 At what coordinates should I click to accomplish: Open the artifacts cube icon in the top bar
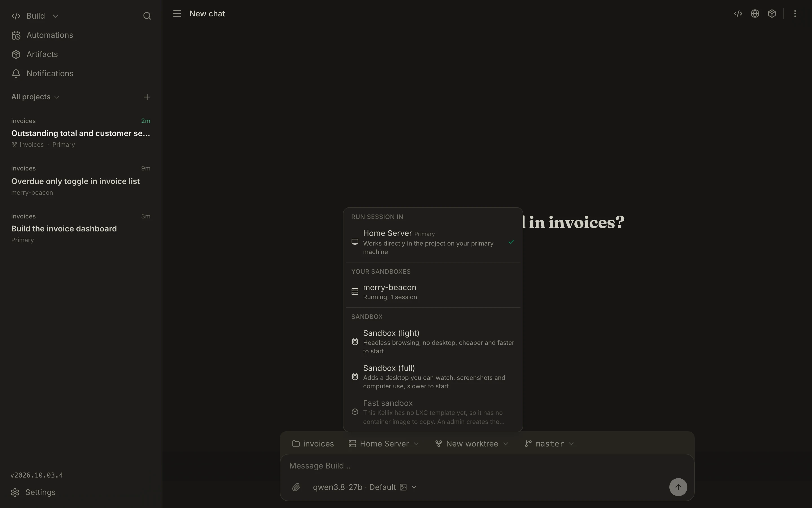coord(772,14)
